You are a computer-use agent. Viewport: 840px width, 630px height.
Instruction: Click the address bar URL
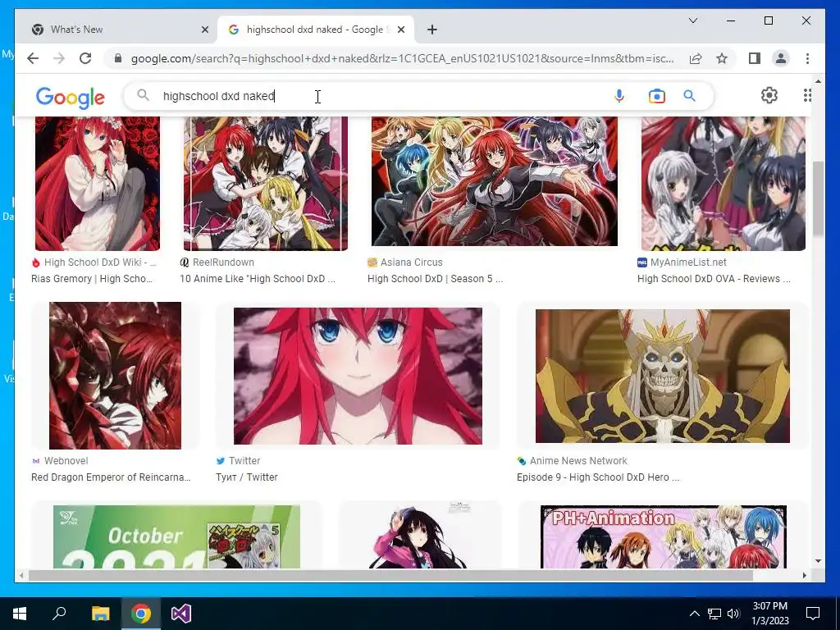point(402,58)
